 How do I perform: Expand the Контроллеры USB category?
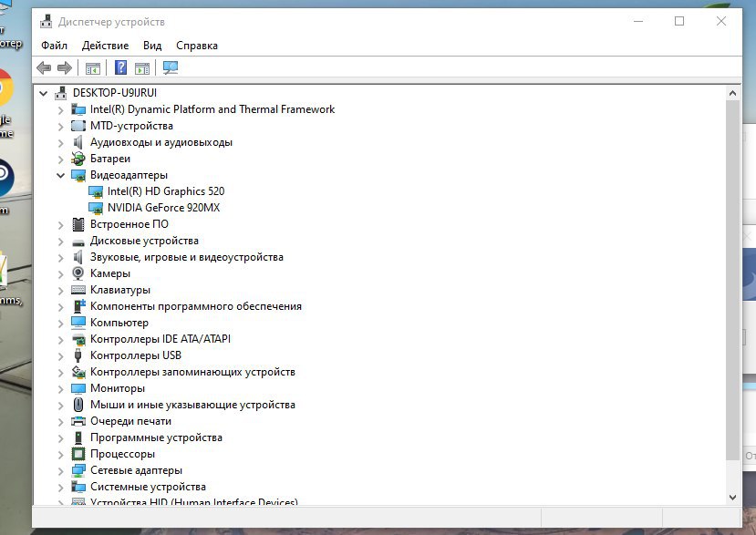coord(60,356)
